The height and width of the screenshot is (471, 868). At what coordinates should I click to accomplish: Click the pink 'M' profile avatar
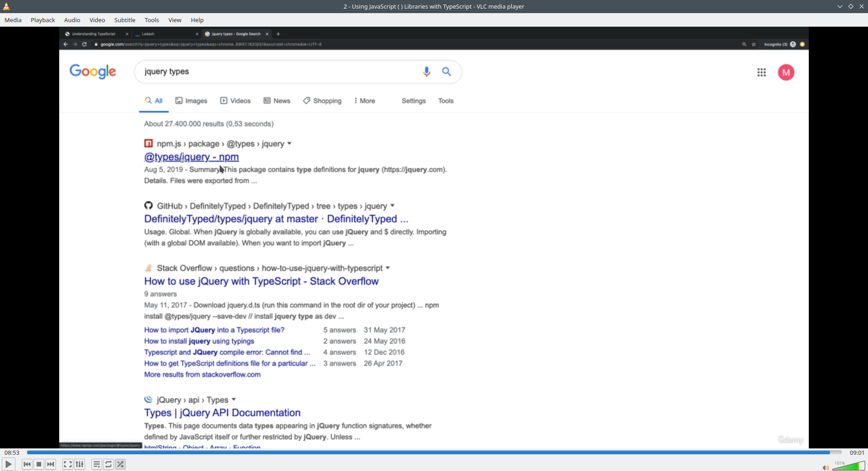pos(786,72)
